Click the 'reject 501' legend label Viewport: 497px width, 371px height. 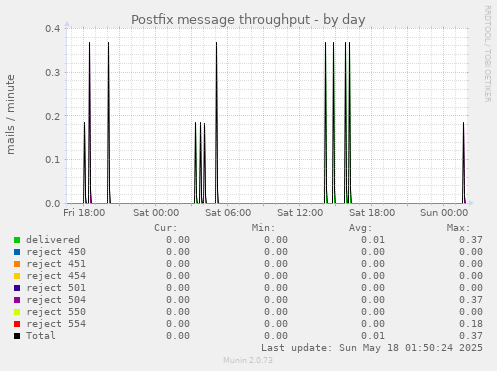tap(56, 288)
